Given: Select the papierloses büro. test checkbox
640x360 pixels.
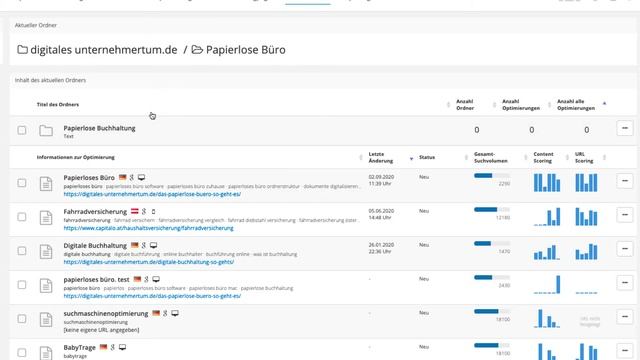Looking at the screenshot, I should (x=22, y=284).
